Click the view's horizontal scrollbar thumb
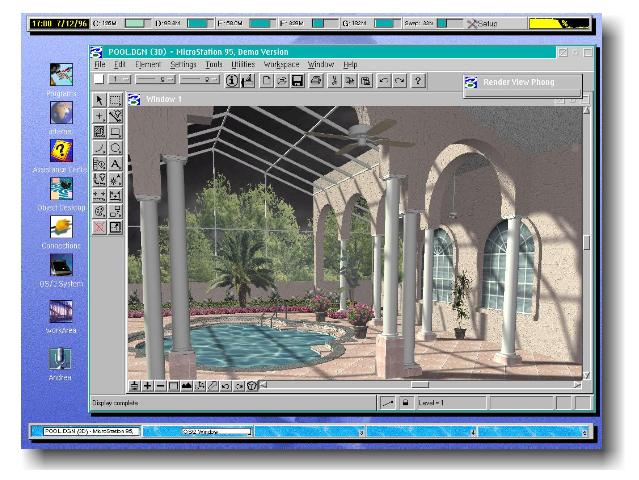This screenshot has height=480, width=639. 419,385
